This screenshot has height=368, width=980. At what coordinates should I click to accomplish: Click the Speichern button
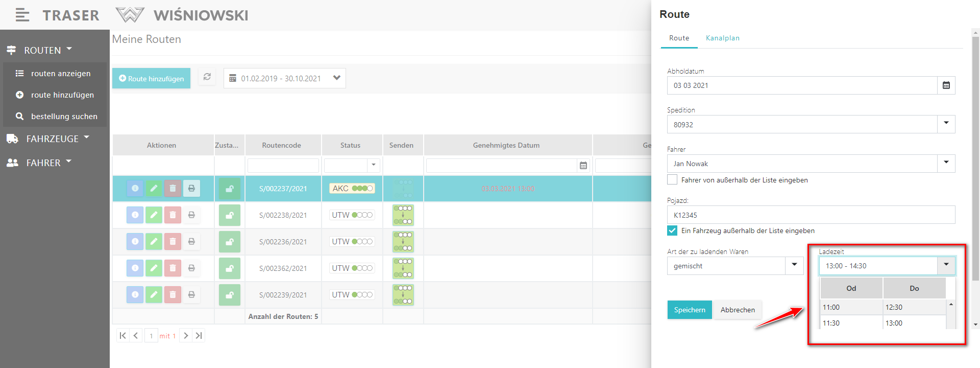coord(689,310)
